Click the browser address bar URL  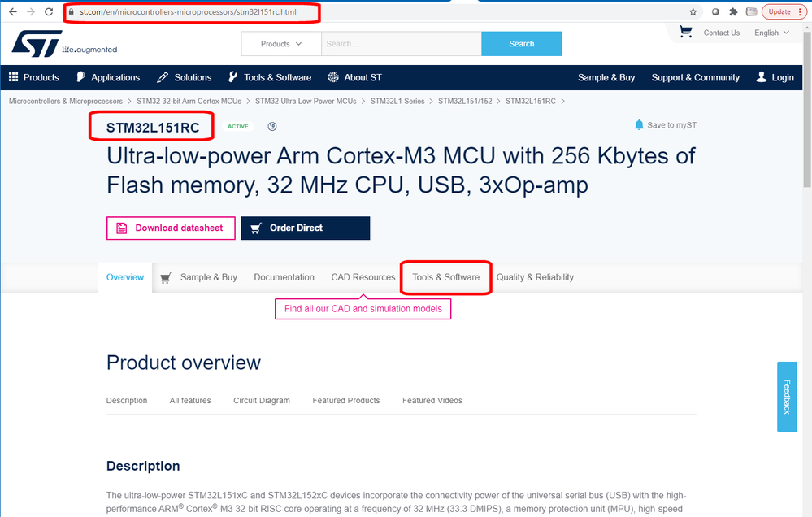pyautogui.click(x=188, y=12)
